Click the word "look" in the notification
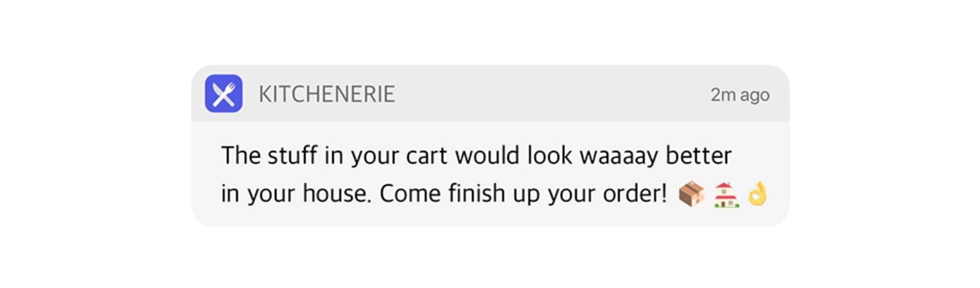 point(549,155)
